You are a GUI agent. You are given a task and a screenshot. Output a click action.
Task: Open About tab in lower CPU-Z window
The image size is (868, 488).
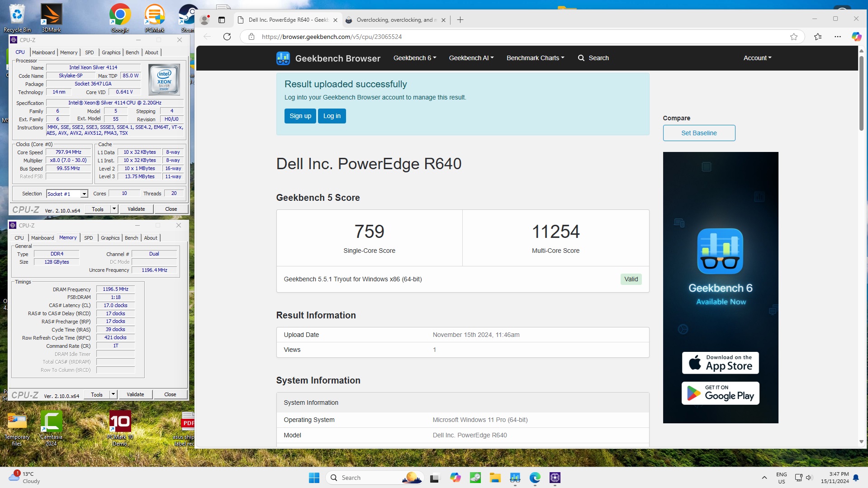[x=151, y=238]
